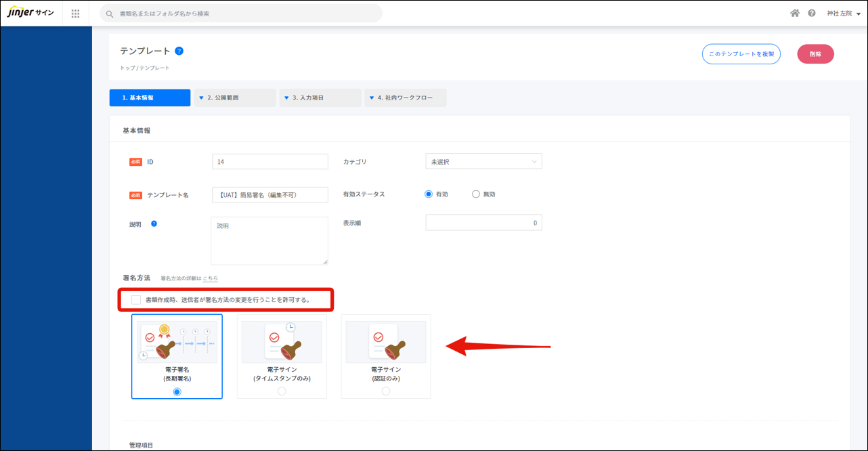The width and height of the screenshot is (868, 451).
Task: Select the 有効 status radio button
Action: click(x=429, y=194)
